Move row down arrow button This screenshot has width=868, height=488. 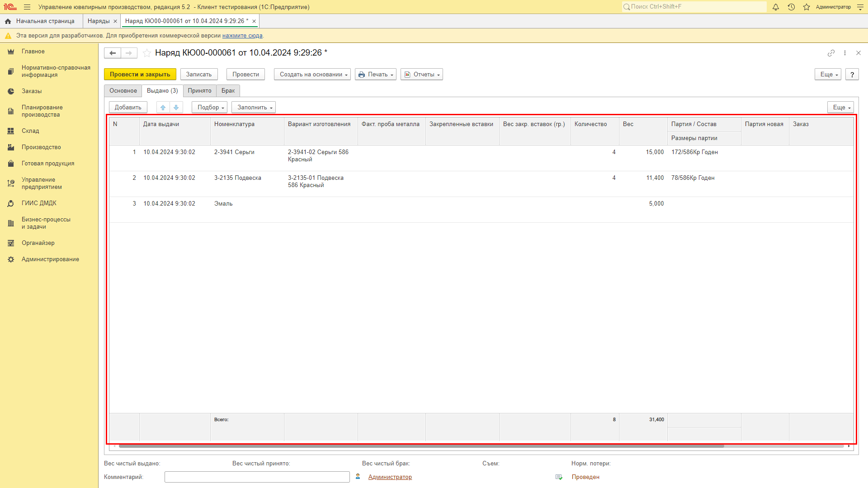tap(176, 108)
